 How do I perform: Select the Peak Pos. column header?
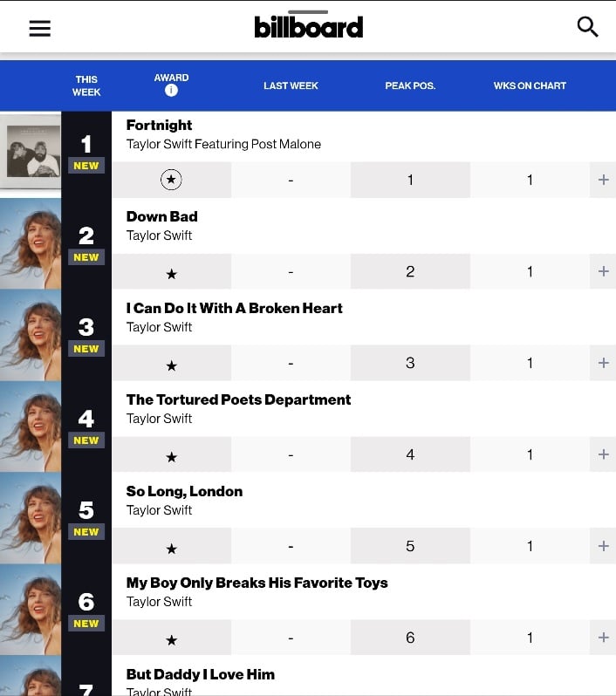point(410,85)
